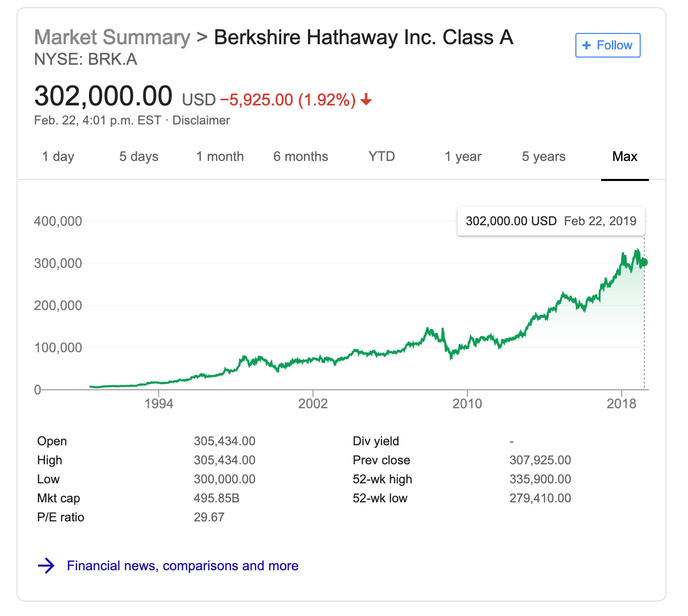The height and width of the screenshot is (616, 688).
Task: Choose the 5 years tab
Action: 544,156
